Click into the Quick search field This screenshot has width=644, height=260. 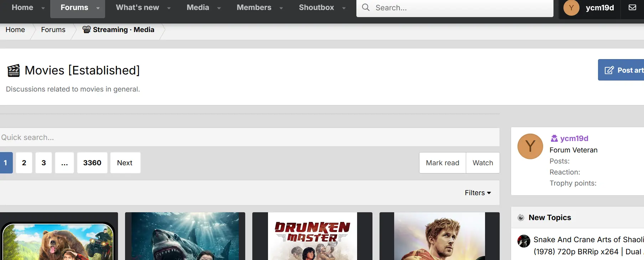point(249,137)
